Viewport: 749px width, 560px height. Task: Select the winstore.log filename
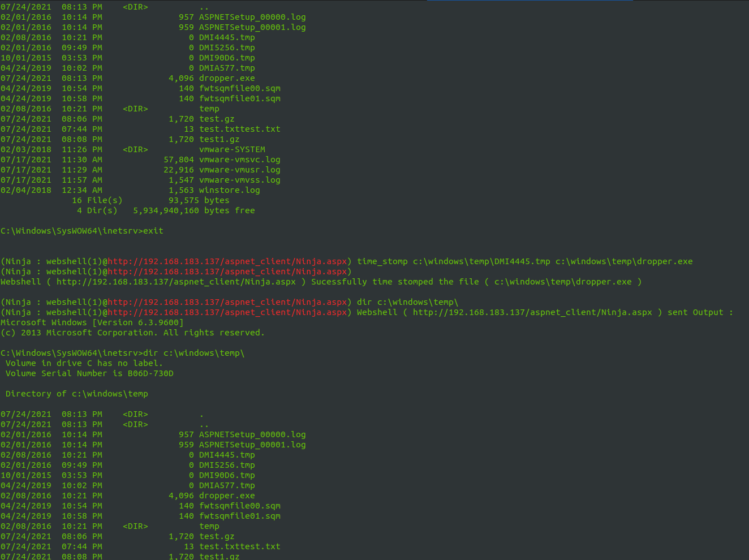click(x=230, y=190)
